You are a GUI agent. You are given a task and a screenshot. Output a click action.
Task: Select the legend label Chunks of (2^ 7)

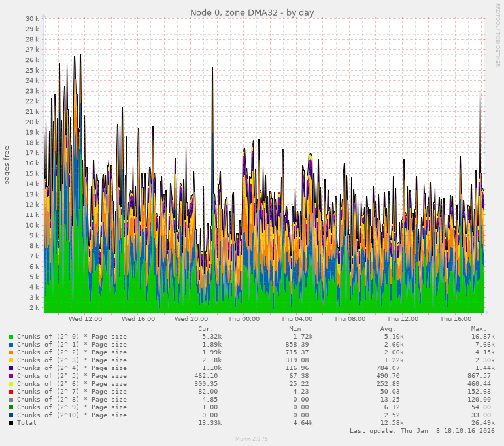72,392
